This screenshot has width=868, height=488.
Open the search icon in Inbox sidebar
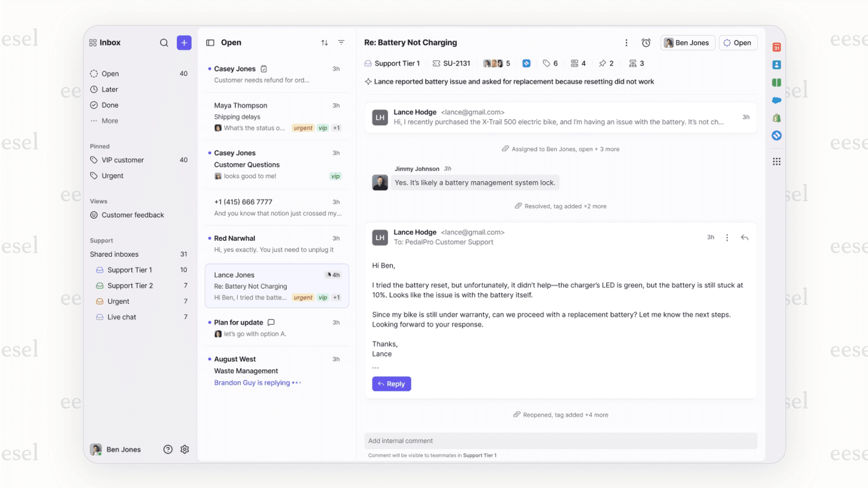point(164,43)
